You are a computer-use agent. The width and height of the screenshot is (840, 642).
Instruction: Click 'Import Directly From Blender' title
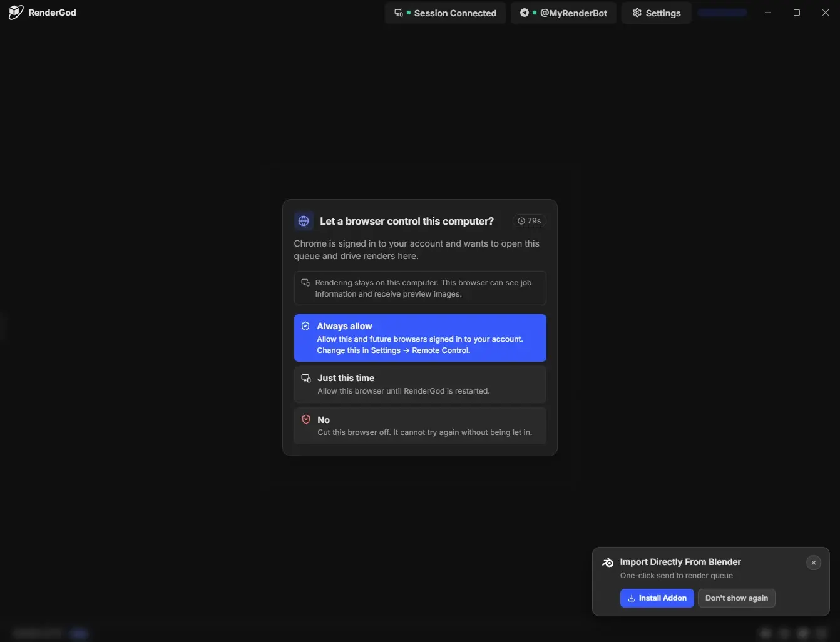[x=680, y=562]
